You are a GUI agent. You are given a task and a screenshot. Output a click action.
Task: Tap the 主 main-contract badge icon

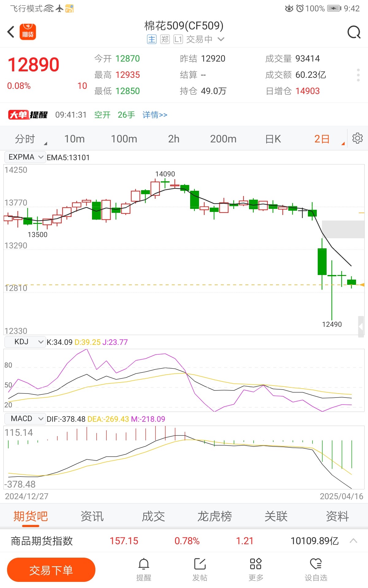pos(152,39)
